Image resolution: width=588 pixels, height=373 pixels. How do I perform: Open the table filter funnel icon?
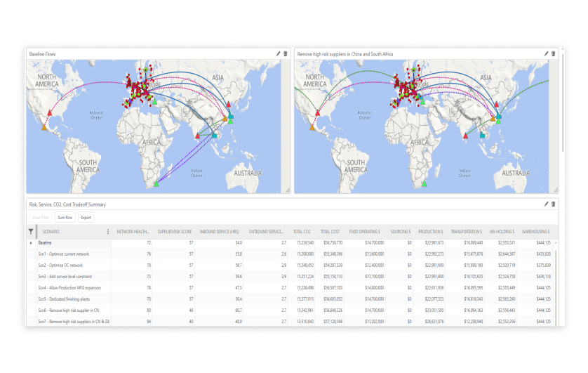point(31,232)
